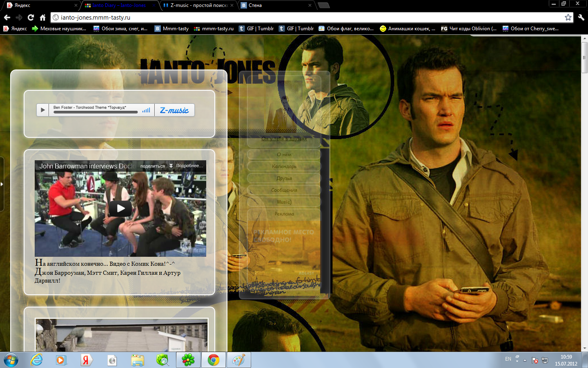
Task: Go back with the browser back arrow
Action: 7,18
